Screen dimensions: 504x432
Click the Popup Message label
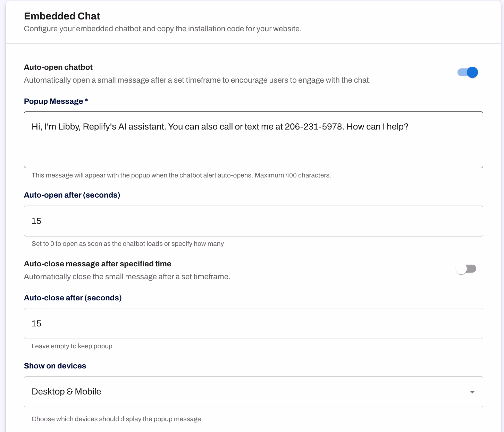56,101
